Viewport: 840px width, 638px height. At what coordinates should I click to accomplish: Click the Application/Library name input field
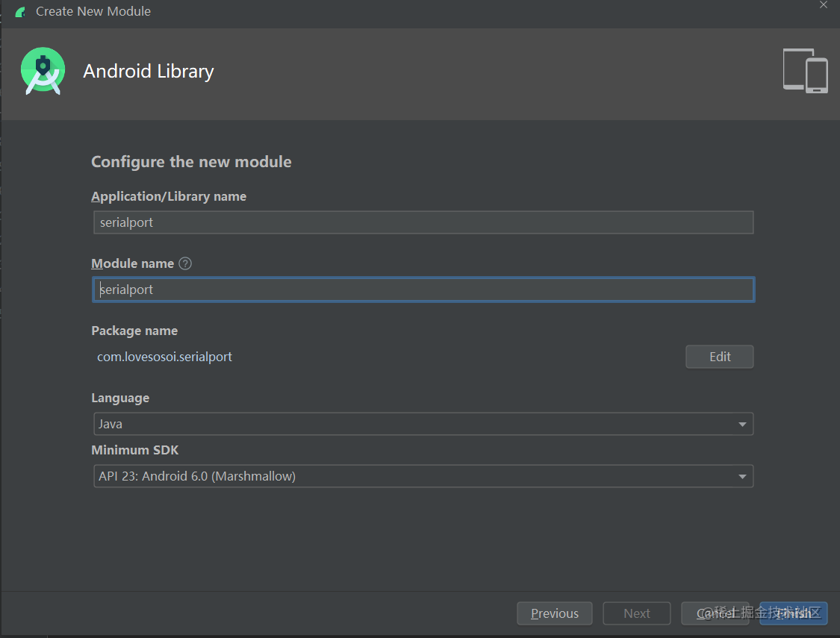[x=423, y=222]
